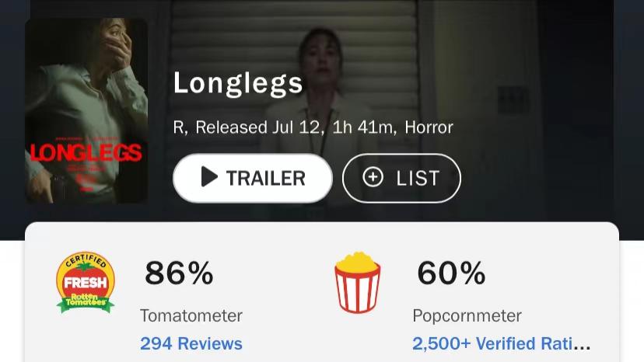Screen dimensions: 644x362
Task: Select the 86% Tomatometer score
Action: point(179,273)
